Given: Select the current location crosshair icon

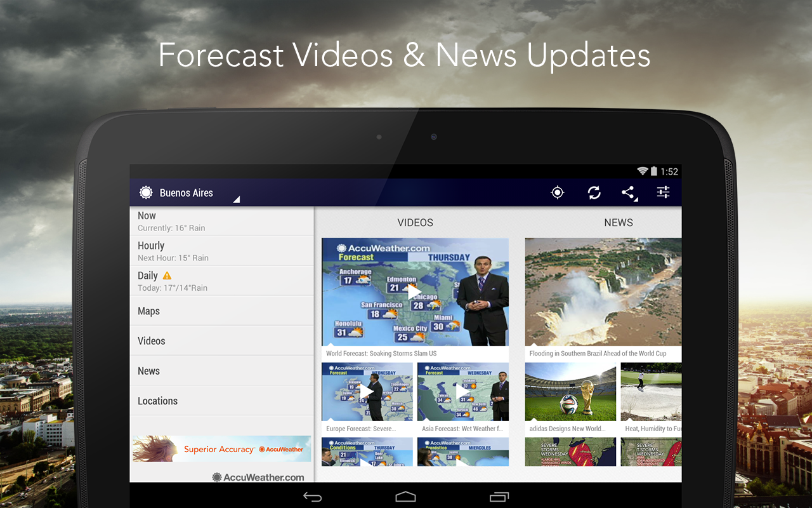Looking at the screenshot, I should pyautogui.click(x=557, y=192).
